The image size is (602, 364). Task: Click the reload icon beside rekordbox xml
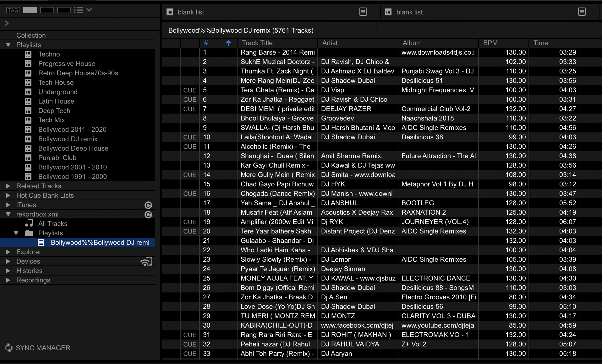pos(148,215)
